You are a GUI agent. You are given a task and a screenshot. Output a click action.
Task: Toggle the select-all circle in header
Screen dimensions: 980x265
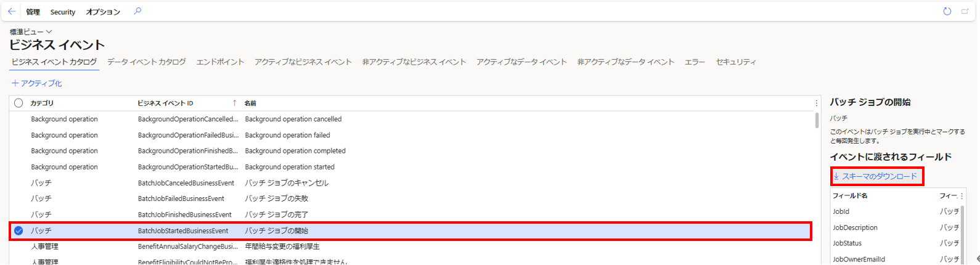[x=18, y=103]
